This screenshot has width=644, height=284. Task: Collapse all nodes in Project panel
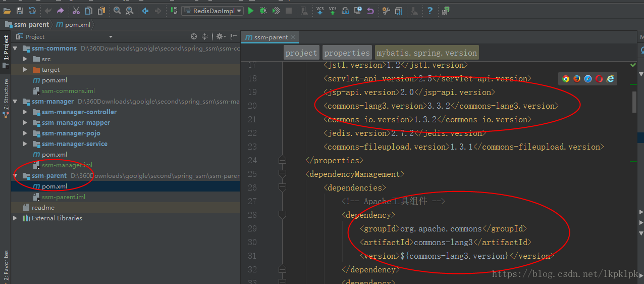coord(205,36)
